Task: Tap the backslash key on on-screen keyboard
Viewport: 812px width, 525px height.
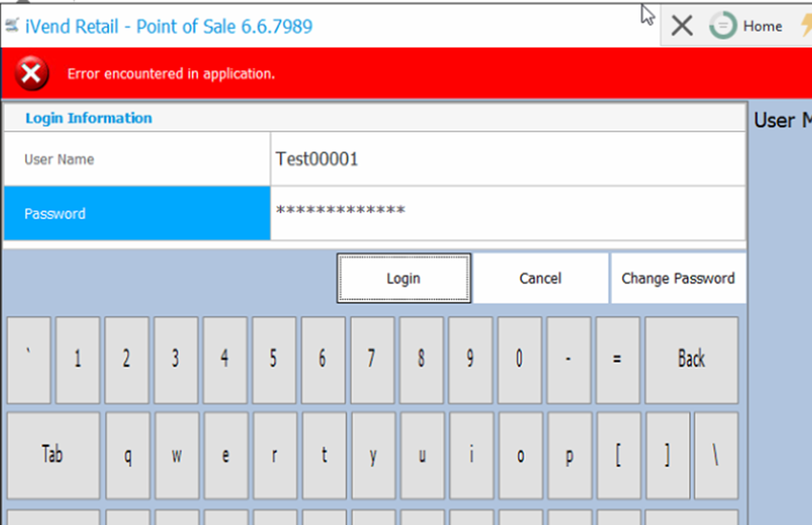Action: pos(716,456)
